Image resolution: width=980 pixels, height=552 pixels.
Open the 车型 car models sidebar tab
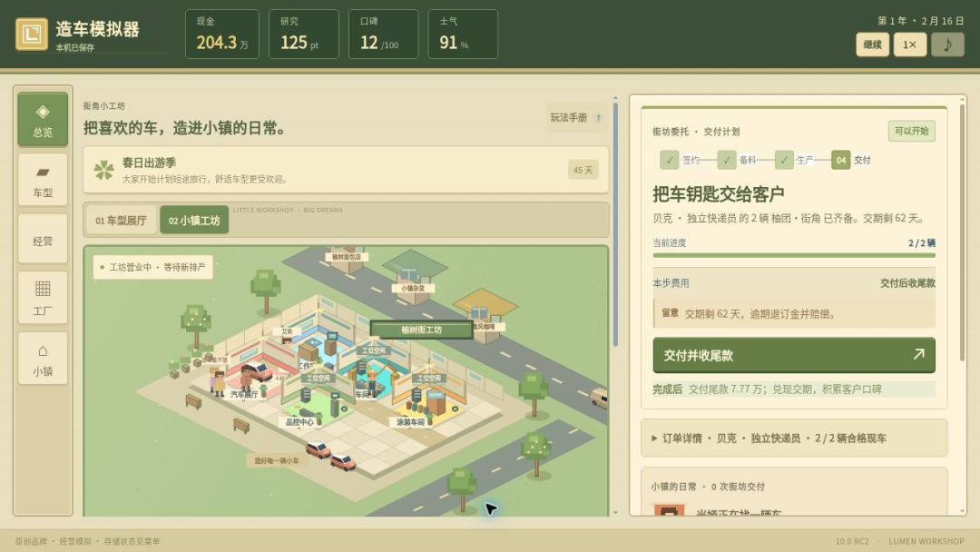point(43,180)
